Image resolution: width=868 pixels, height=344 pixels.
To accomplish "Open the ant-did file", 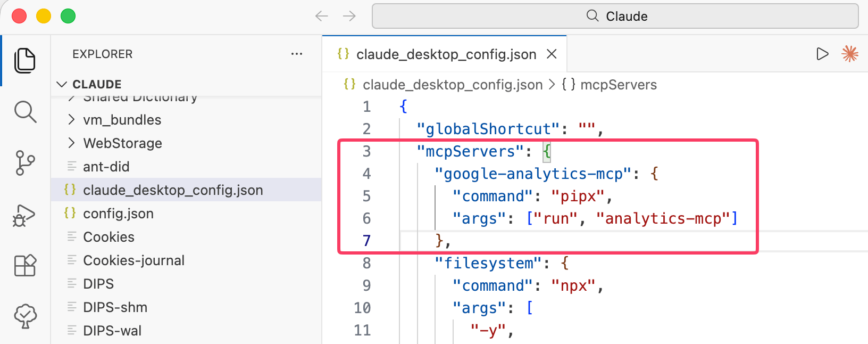I will tap(186, 167).
